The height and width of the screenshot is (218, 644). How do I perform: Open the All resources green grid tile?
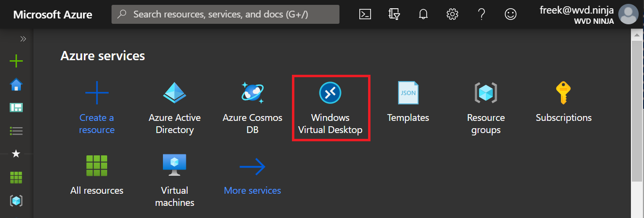[97, 166]
